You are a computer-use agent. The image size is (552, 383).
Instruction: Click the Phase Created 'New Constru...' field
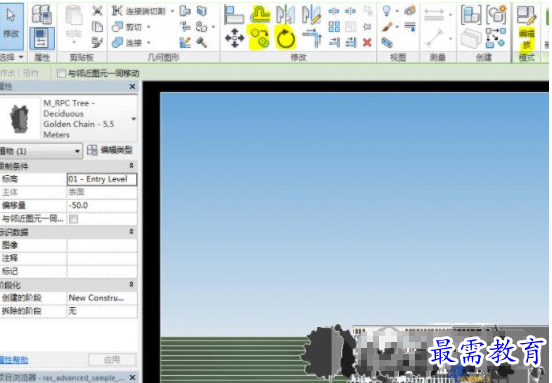pyautogui.click(x=102, y=298)
